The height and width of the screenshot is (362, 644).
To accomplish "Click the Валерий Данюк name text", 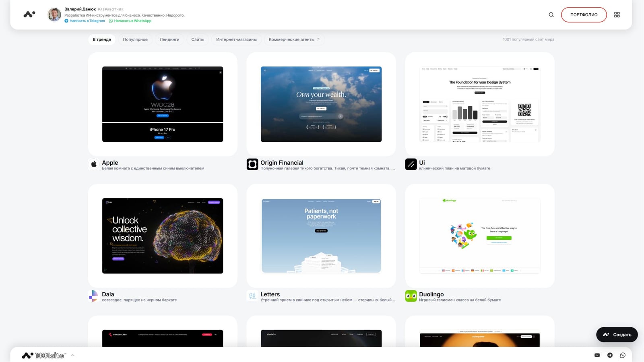I will tap(80, 9).
